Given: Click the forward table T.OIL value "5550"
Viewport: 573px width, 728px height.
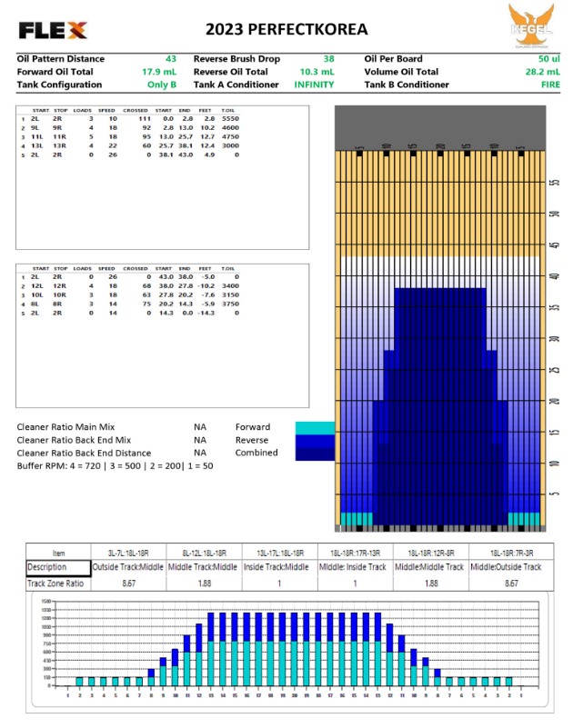Looking at the screenshot, I should 230,119.
